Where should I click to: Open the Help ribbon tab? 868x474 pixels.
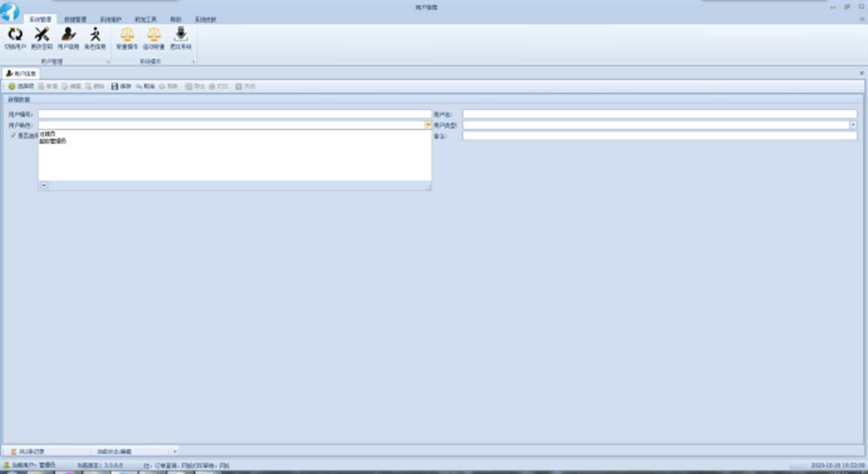176,19
